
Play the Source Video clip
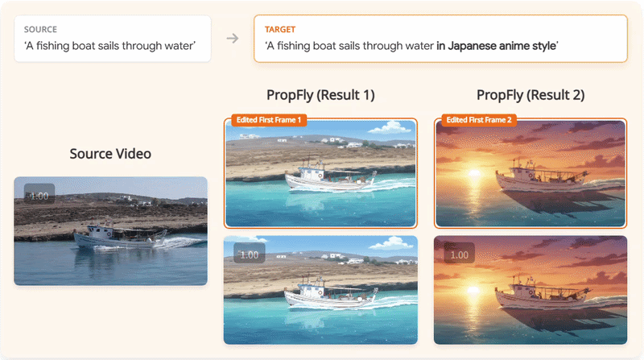[110, 231]
